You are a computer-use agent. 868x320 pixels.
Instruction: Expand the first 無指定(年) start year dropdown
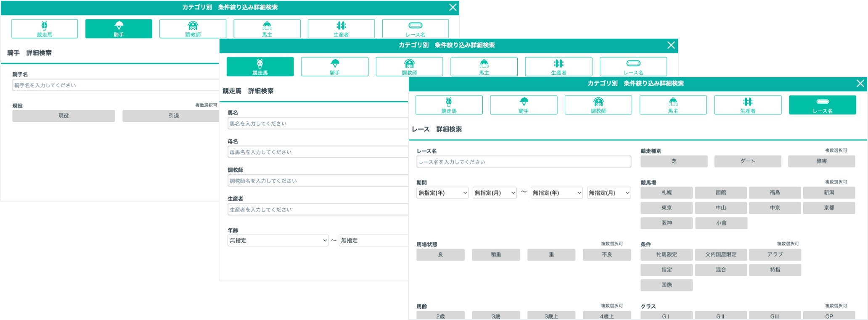pyautogui.click(x=442, y=193)
